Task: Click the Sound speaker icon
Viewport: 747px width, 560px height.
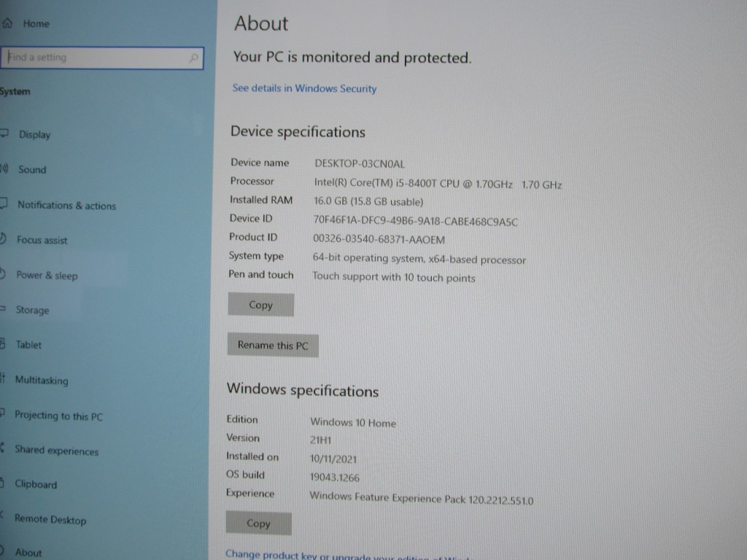Action: pyautogui.click(x=4, y=168)
